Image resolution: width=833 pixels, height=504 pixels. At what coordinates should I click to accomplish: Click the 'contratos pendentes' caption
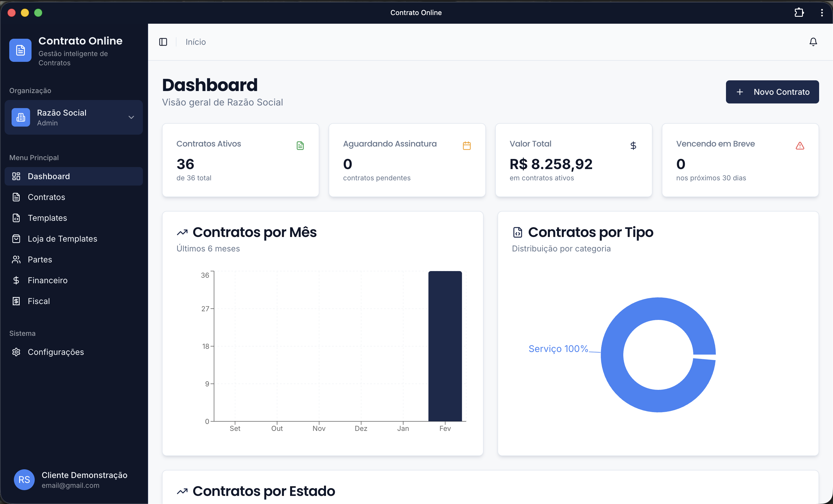coord(377,178)
